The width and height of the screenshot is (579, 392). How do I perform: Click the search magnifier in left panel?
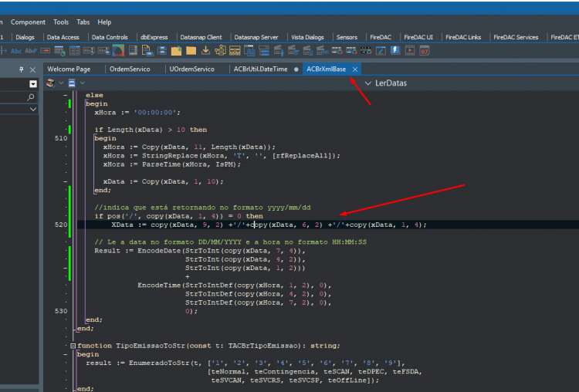[31, 97]
